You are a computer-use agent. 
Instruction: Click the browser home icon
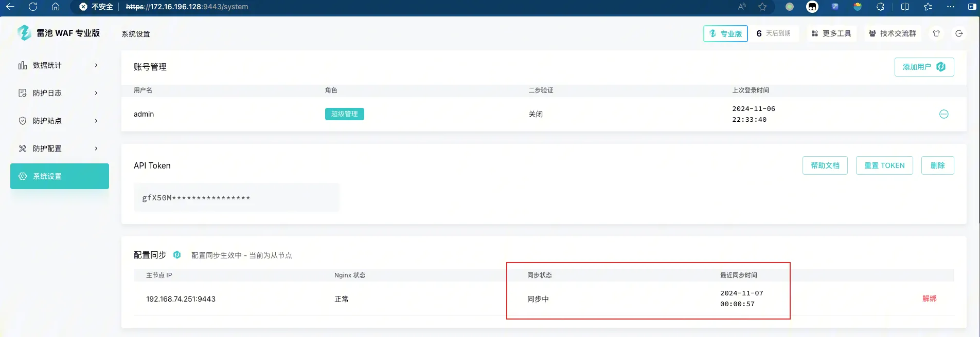click(56, 7)
